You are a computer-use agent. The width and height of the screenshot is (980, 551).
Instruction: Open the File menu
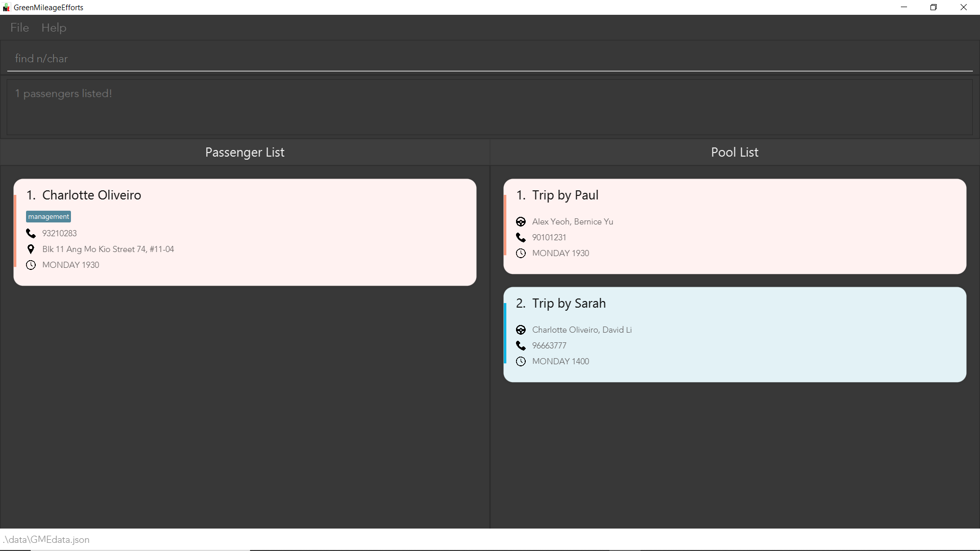tap(19, 28)
